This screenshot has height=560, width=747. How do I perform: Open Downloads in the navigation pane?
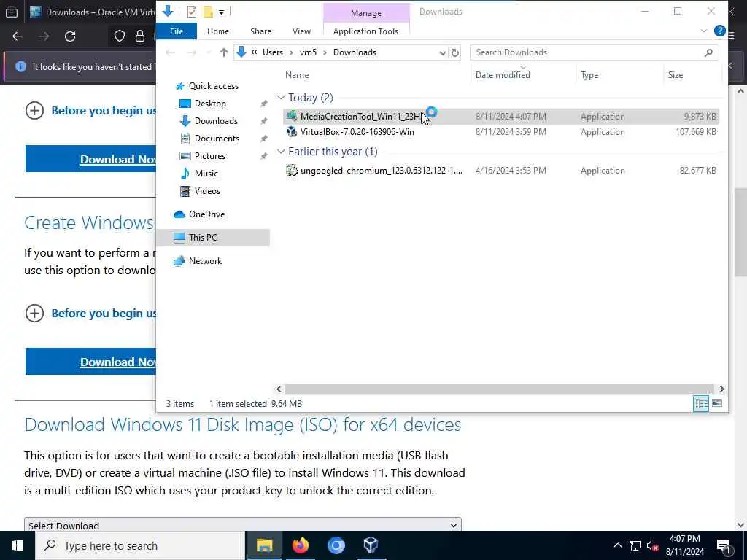[216, 121]
